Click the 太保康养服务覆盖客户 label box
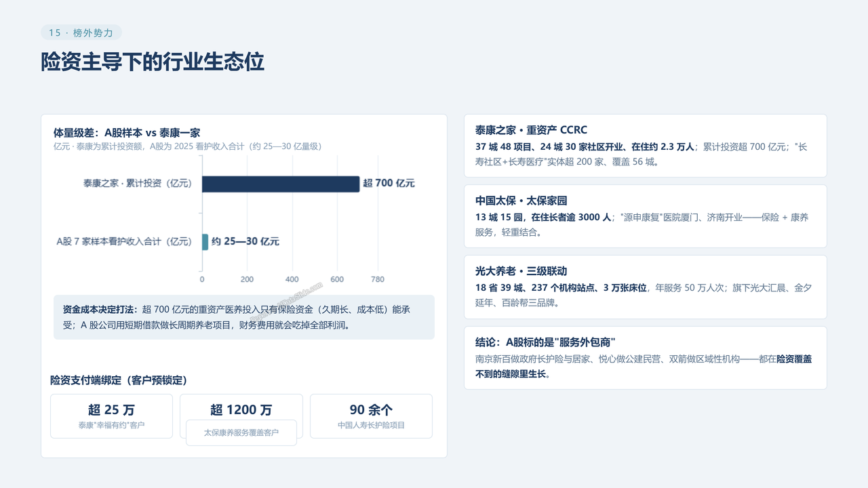Screen dimensions: 868x488 tap(241, 432)
